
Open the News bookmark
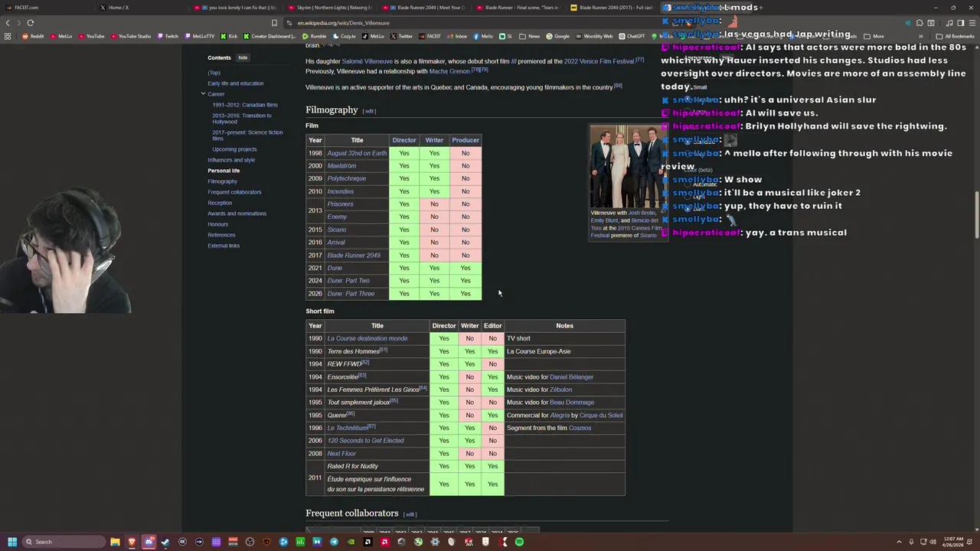tap(530, 36)
